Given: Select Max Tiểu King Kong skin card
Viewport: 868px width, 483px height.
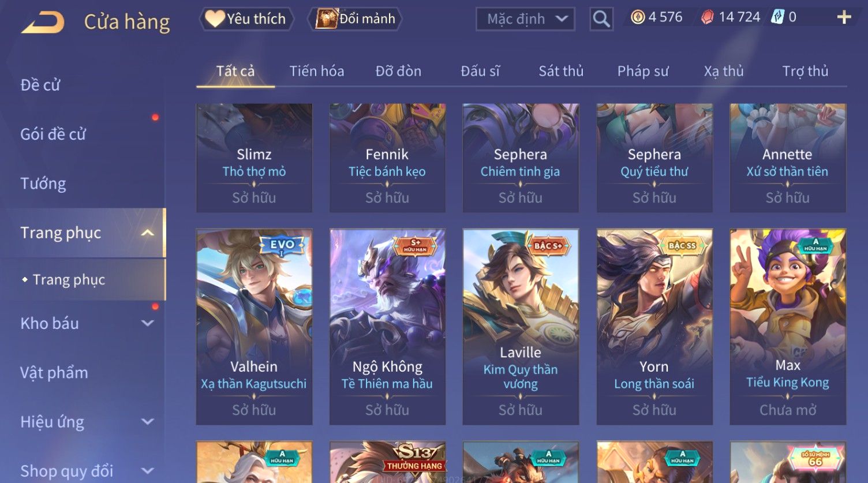Looking at the screenshot, I should coord(788,327).
